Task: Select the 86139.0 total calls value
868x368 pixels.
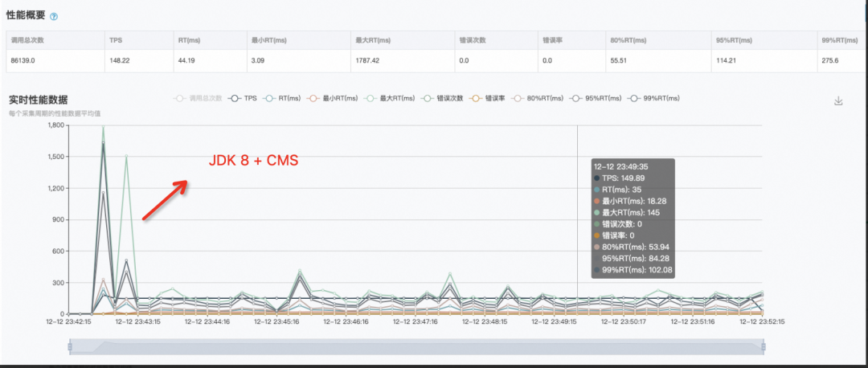Action: click(x=23, y=61)
